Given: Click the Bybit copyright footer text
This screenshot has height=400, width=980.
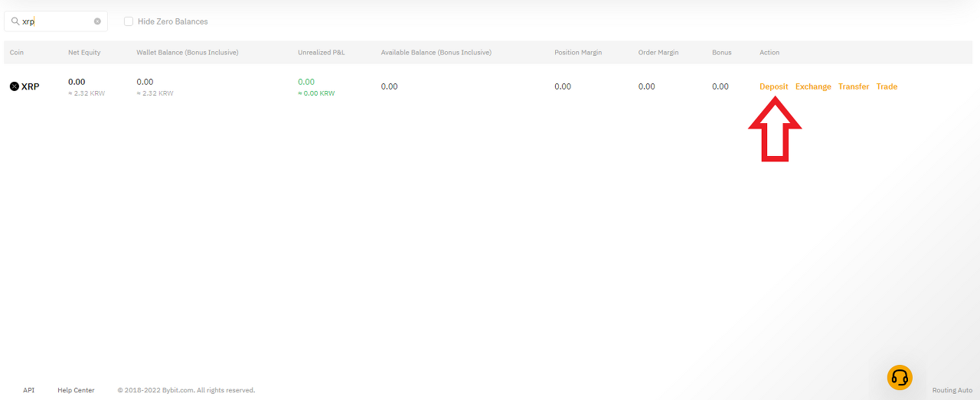Looking at the screenshot, I should [x=186, y=390].
